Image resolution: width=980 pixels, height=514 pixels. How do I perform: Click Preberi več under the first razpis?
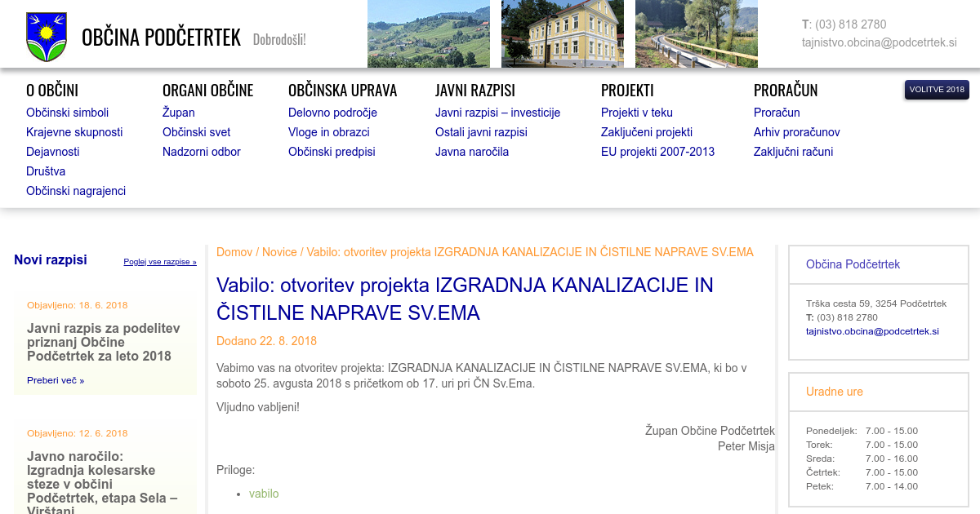(56, 380)
